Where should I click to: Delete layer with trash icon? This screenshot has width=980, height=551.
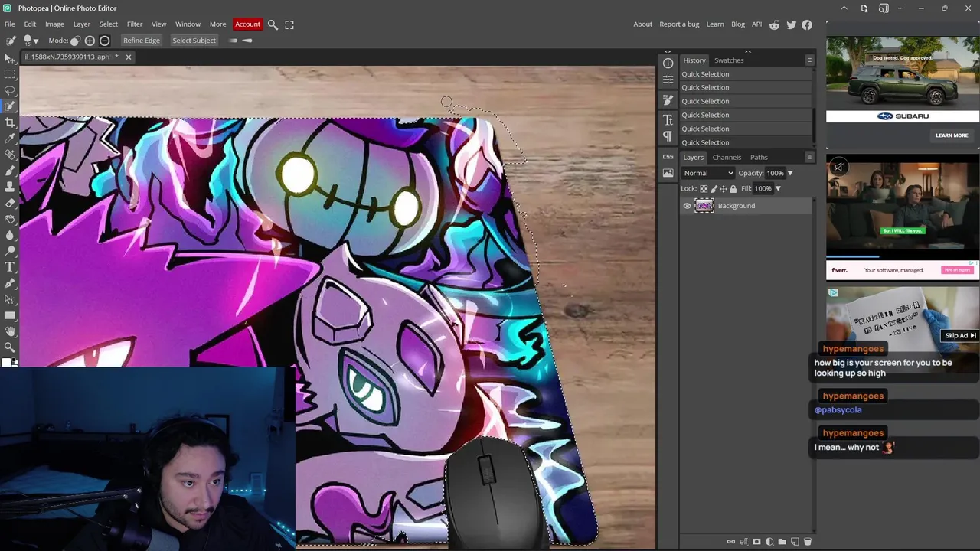click(x=807, y=542)
